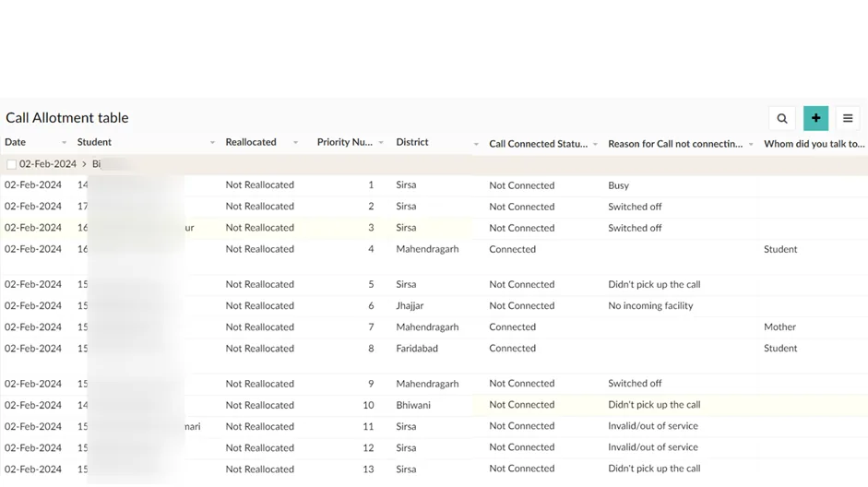Select priority number 7 cell

pos(371,327)
